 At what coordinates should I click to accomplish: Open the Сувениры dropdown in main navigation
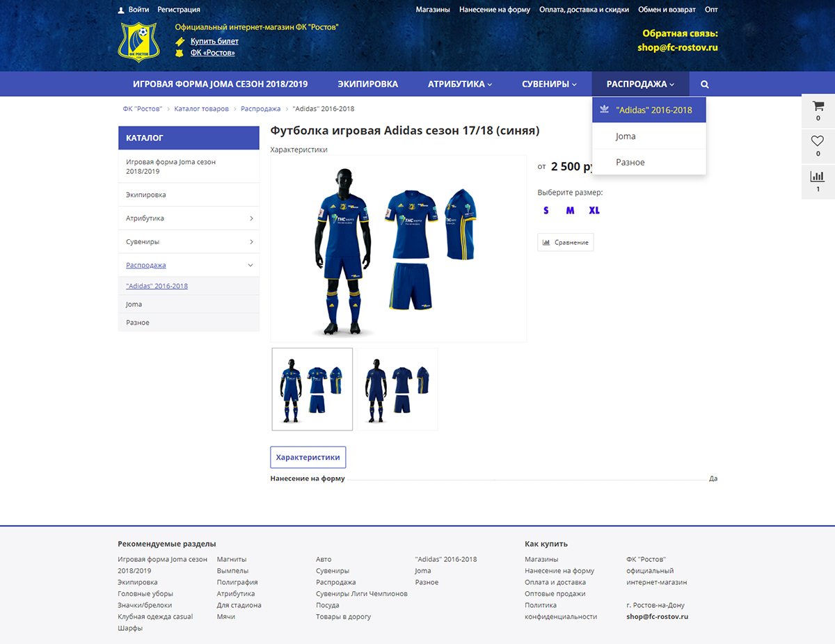pyautogui.click(x=550, y=84)
